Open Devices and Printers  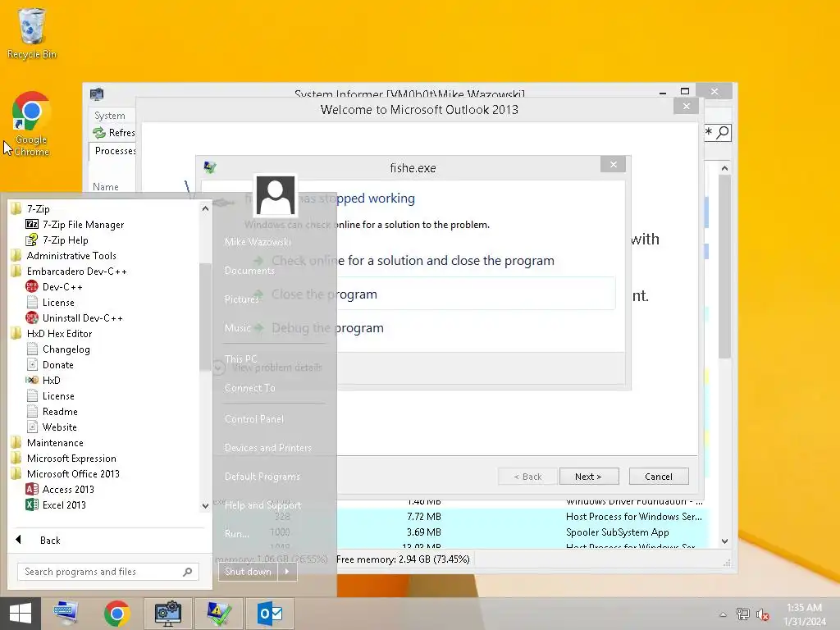[268, 447]
